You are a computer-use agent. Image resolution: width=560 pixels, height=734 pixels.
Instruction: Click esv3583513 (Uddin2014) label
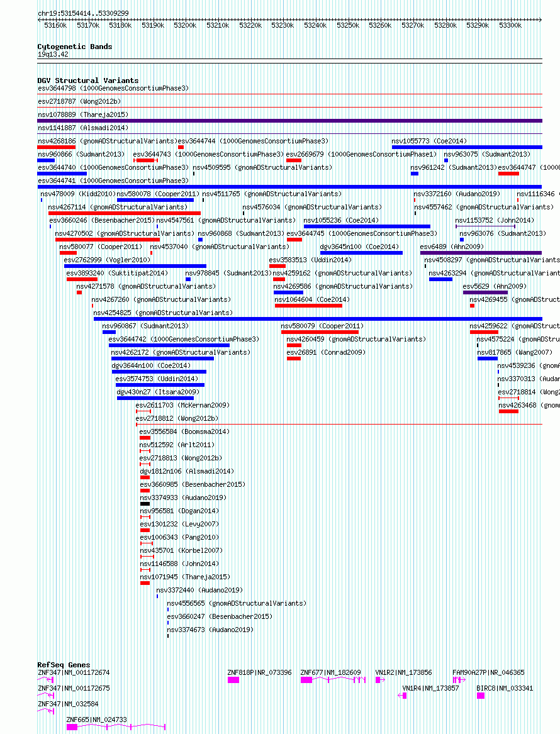[310, 260]
